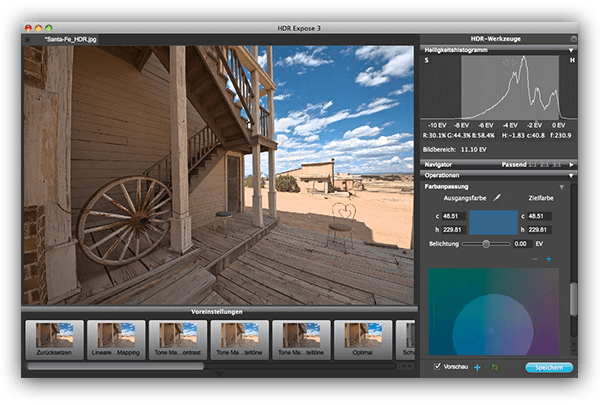Select the Santa-Fe_HDR.jpg tab
The image size is (600, 405).
tap(70, 39)
